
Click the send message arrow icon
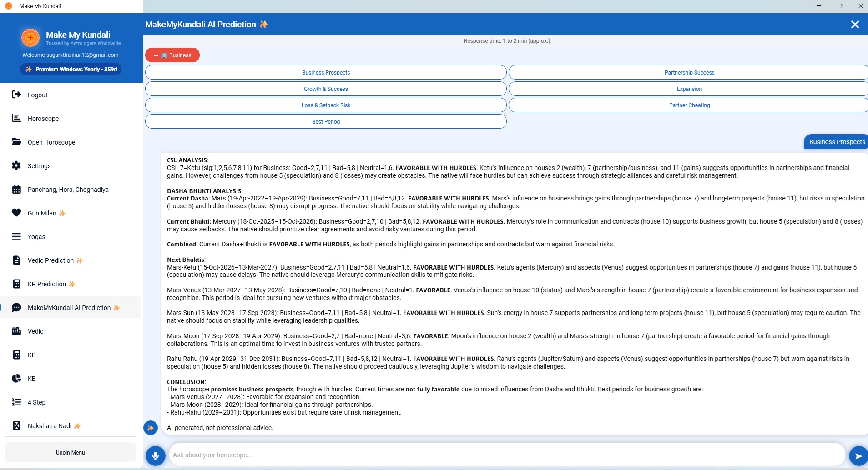pyautogui.click(x=858, y=455)
